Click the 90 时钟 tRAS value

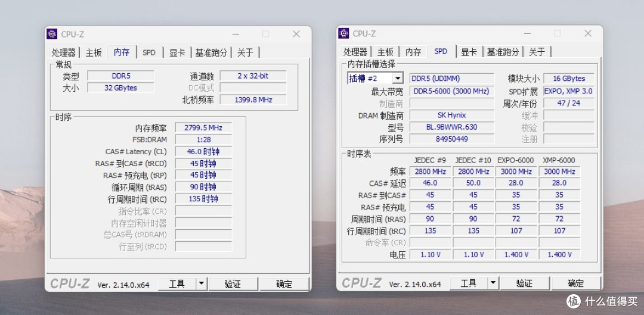point(203,187)
